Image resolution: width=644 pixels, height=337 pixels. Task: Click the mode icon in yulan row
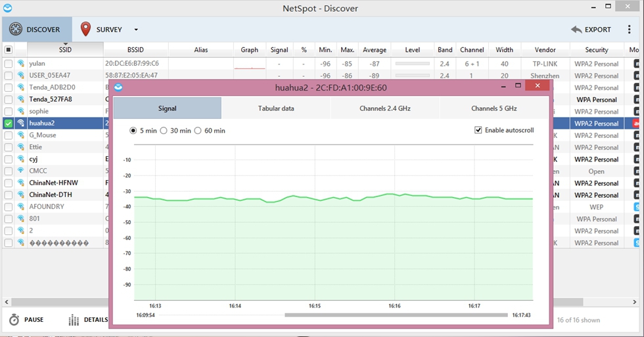pyautogui.click(x=636, y=64)
